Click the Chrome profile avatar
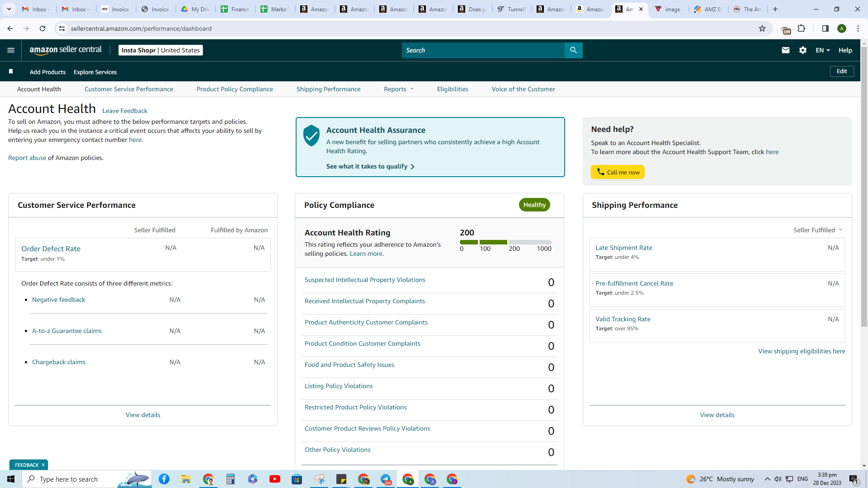Screen dimensions: 868x488 pyautogui.click(x=842, y=28)
